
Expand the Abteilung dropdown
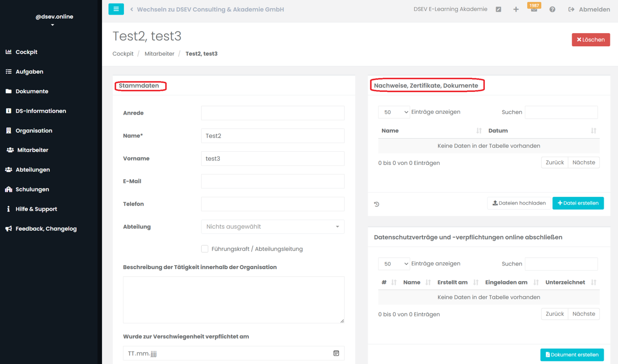pos(272,227)
